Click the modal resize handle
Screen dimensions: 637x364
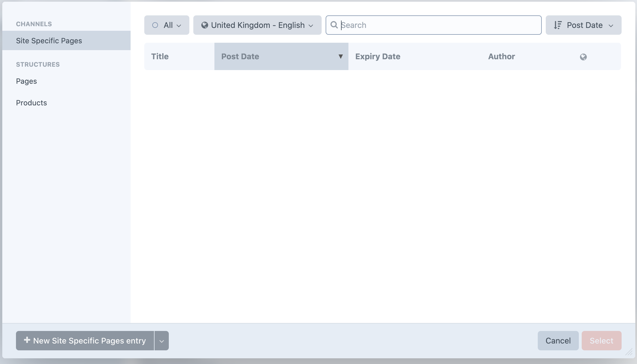pyautogui.click(x=629, y=352)
